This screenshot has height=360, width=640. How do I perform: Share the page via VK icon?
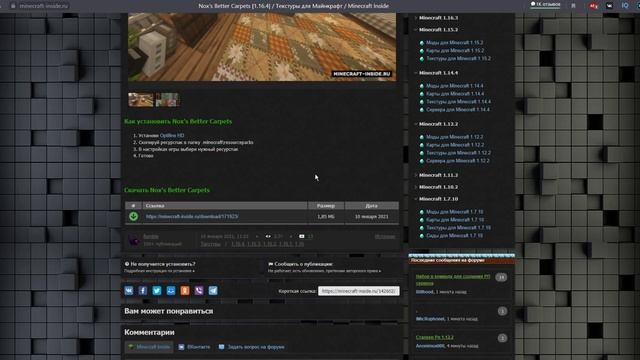click(x=129, y=291)
